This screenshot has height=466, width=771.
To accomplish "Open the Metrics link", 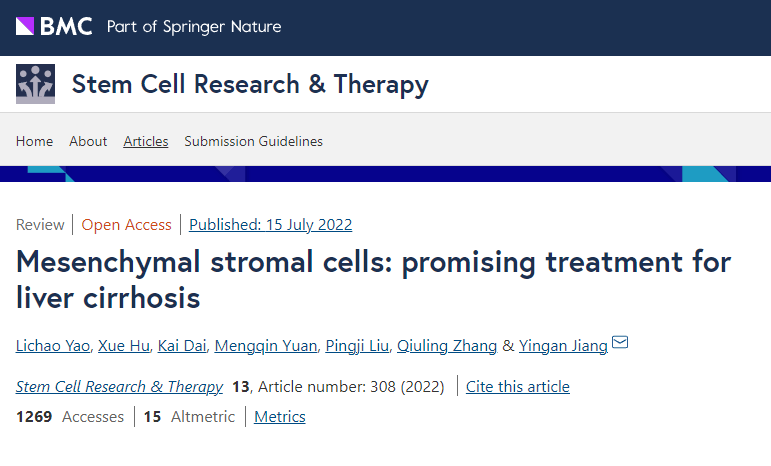I will [280, 416].
